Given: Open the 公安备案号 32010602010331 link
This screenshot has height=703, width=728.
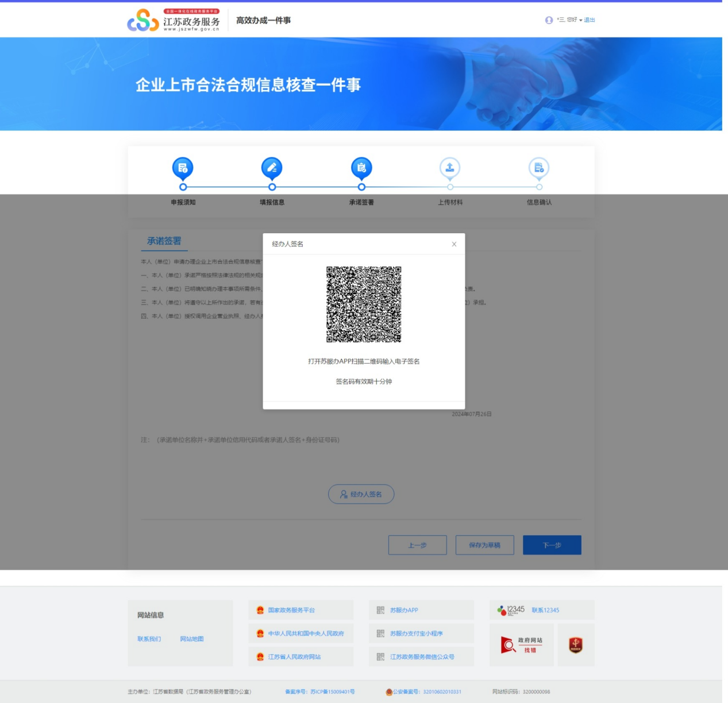Looking at the screenshot, I should point(427,692).
